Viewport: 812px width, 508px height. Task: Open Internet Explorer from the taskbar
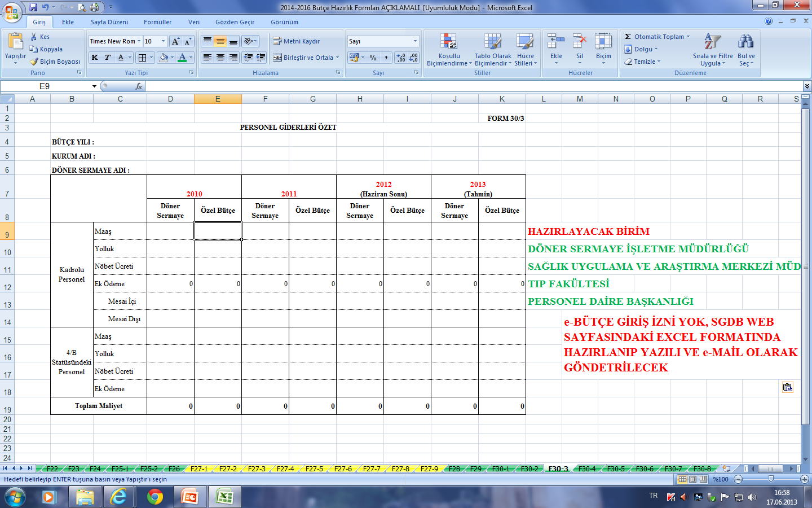click(119, 497)
